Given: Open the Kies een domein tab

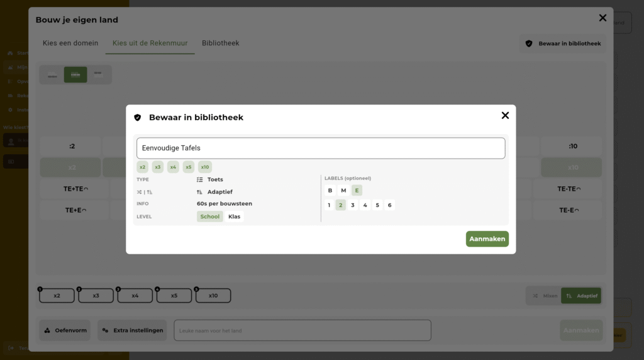Looking at the screenshot, I should [x=70, y=43].
